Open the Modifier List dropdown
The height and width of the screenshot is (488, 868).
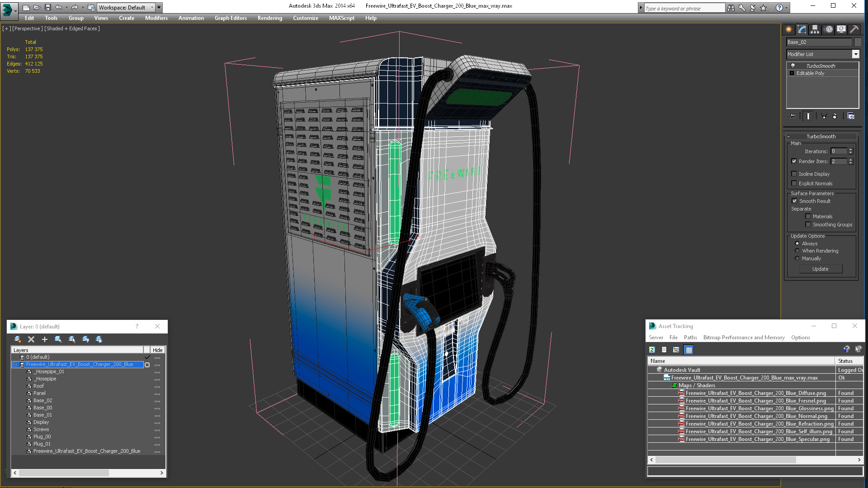(x=855, y=54)
